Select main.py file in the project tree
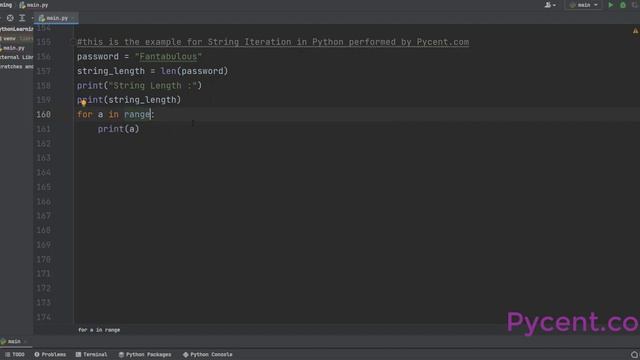 (13, 48)
